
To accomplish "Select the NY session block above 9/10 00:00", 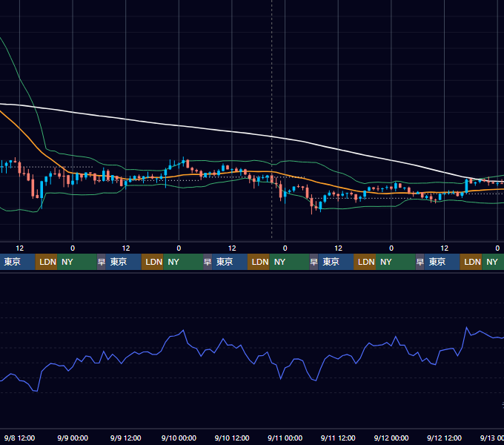I will 183,262.
